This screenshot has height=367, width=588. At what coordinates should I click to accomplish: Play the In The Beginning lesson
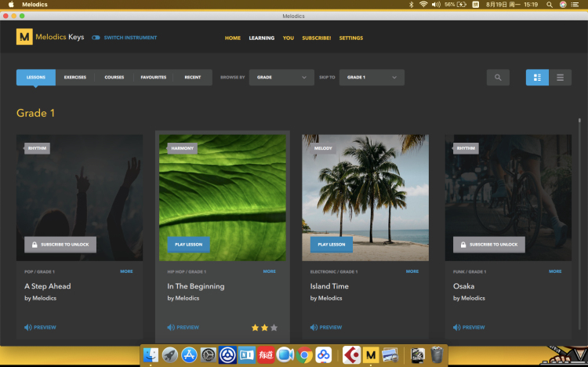tap(188, 245)
